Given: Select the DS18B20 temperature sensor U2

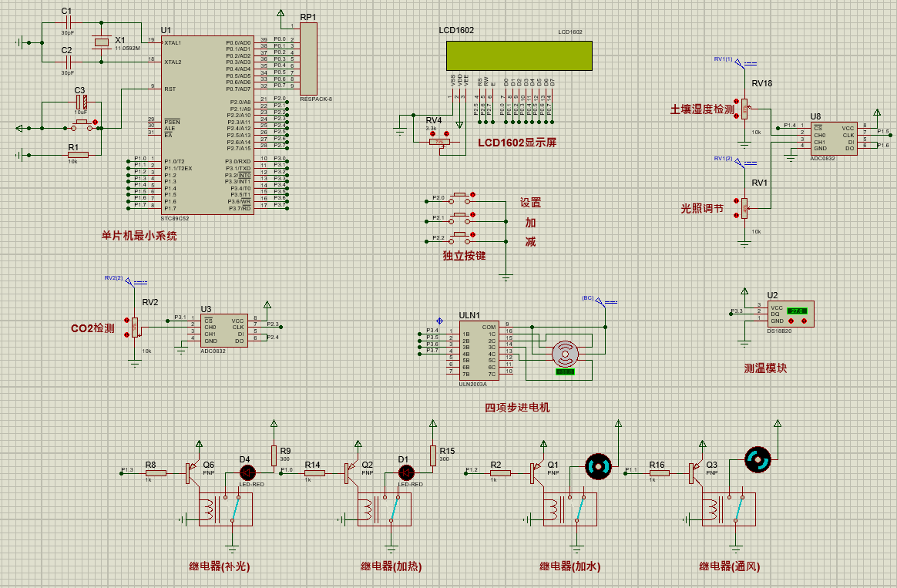Looking at the screenshot, I should click(x=790, y=314).
